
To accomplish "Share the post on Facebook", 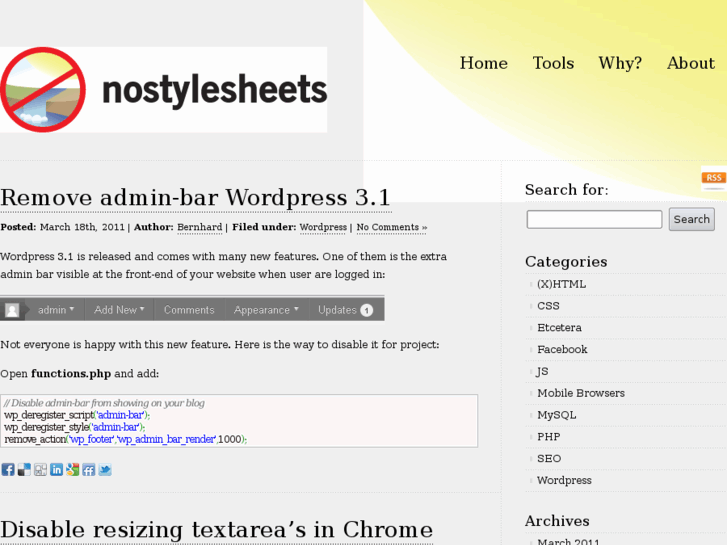I will [x=8, y=469].
